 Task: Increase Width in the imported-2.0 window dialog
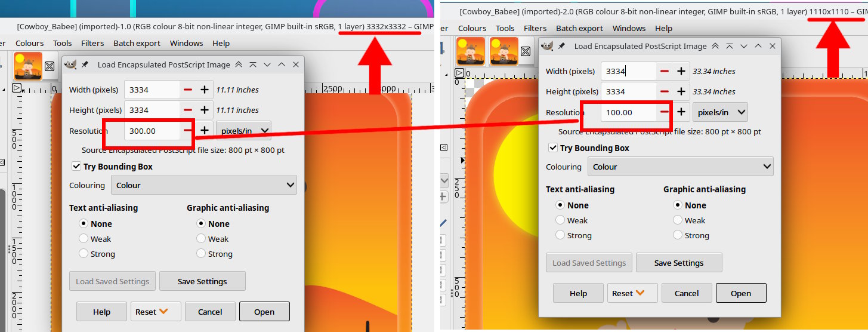[x=681, y=71]
